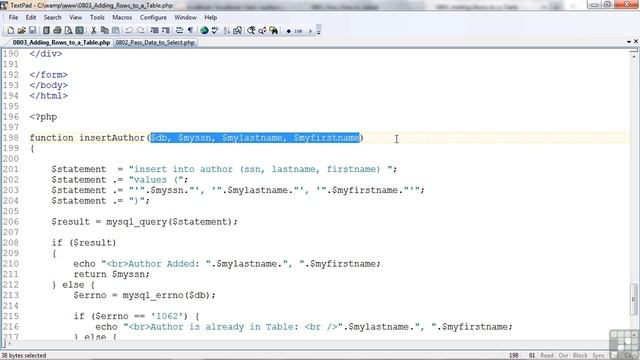Toggle Read status bar indicator
Image resolution: width=640 pixels, height=360 pixels.
[x=547, y=356]
